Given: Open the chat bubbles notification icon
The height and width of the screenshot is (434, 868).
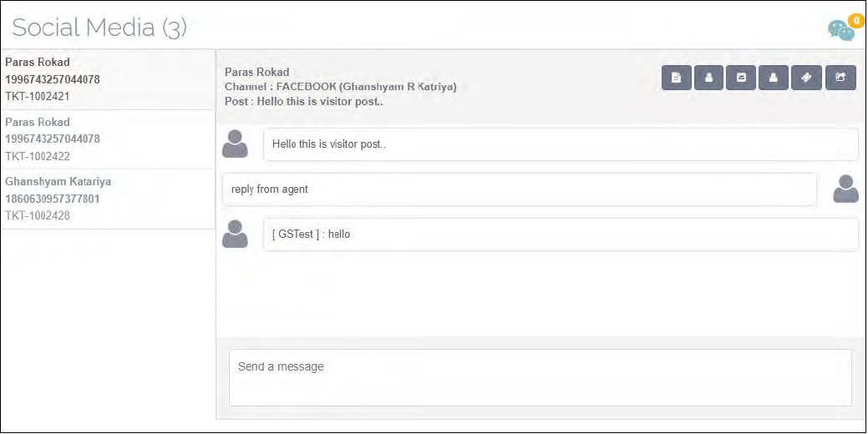Looking at the screenshot, I should point(840,30).
